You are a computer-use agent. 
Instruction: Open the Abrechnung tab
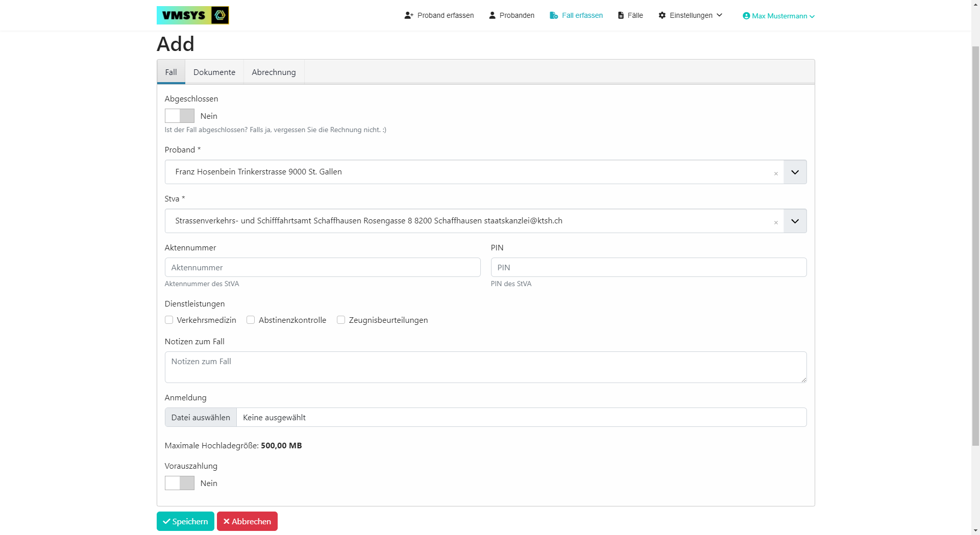tap(274, 72)
